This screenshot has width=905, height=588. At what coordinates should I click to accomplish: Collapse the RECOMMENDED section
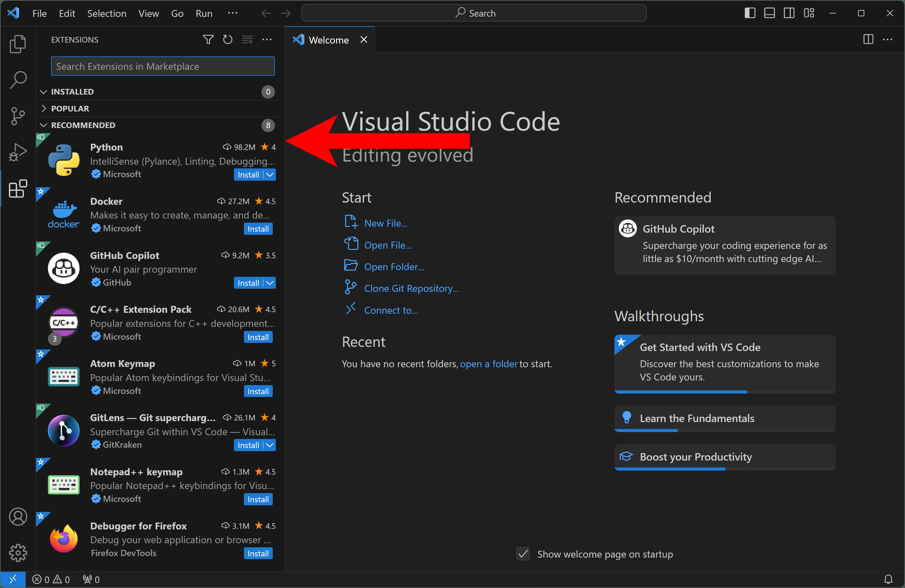(160, 125)
